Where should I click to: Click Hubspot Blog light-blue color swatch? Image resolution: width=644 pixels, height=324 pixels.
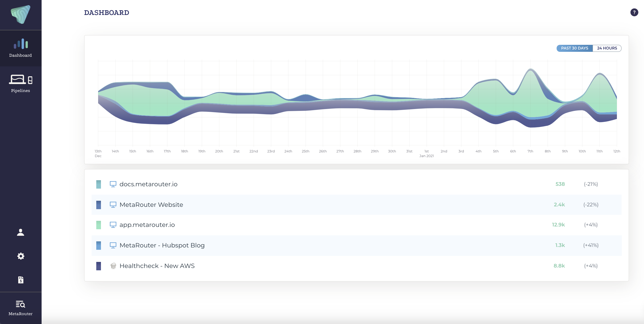[99, 246]
